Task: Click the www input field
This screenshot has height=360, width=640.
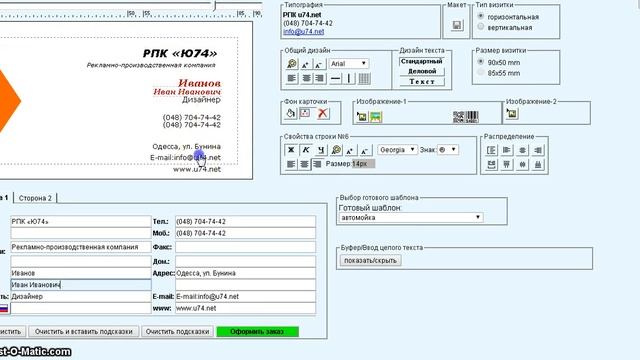Action: click(x=245, y=308)
